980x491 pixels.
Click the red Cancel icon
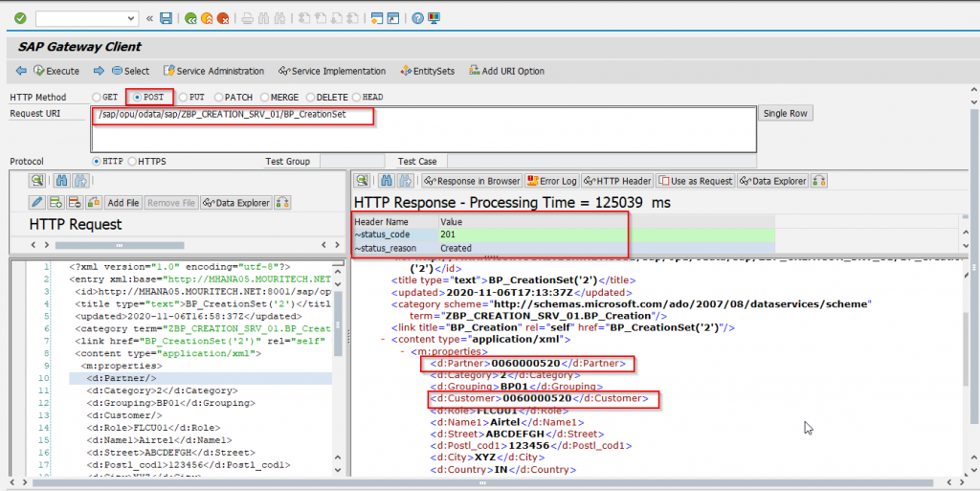(x=223, y=19)
